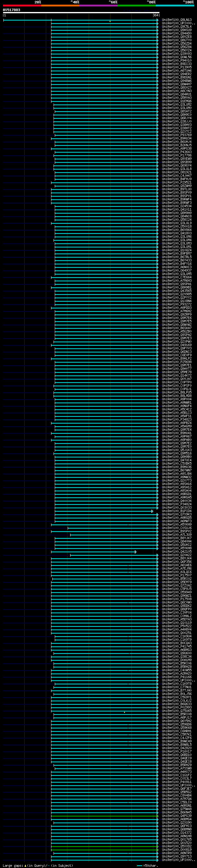
Task: Select UniRef100_A8TUA6 label
Action: [x=177, y=71]
